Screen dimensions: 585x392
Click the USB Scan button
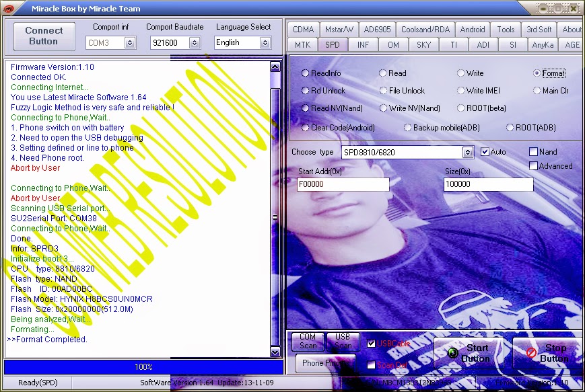pyautogui.click(x=343, y=342)
